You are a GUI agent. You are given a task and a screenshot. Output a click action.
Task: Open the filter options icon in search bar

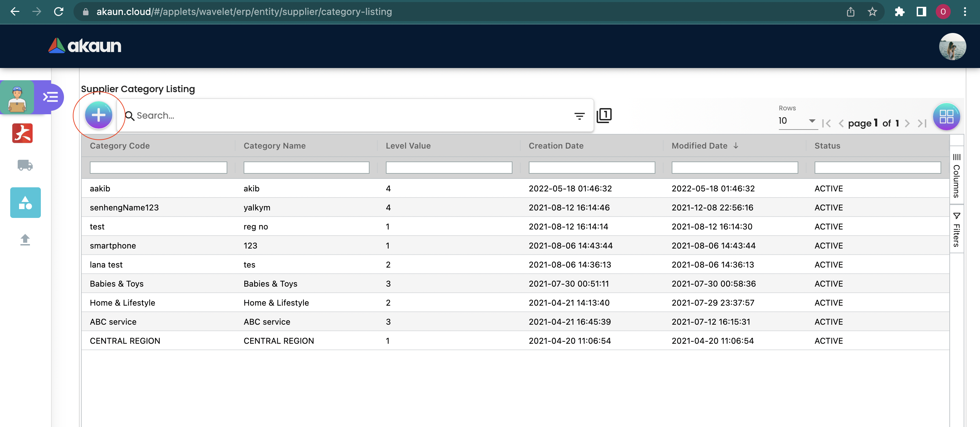(579, 116)
